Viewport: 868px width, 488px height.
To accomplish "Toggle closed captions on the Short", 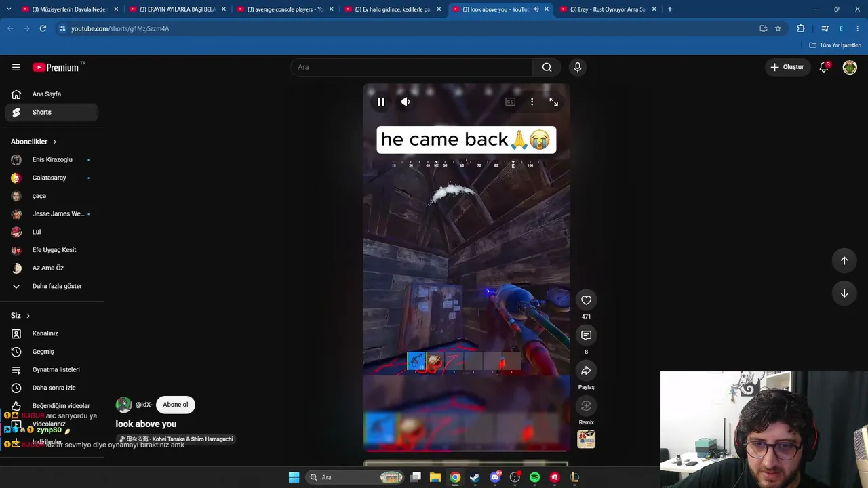I will pyautogui.click(x=510, y=102).
